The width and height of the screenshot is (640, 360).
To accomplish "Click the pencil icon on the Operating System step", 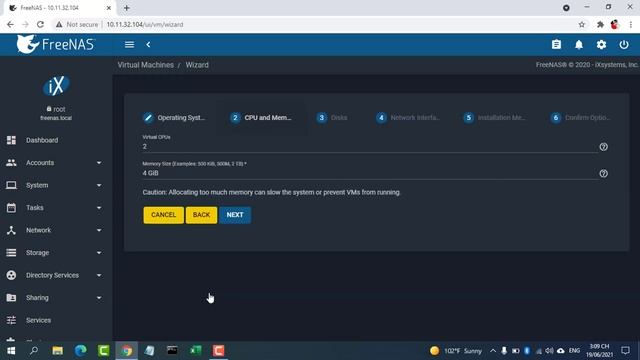I will (x=148, y=118).
